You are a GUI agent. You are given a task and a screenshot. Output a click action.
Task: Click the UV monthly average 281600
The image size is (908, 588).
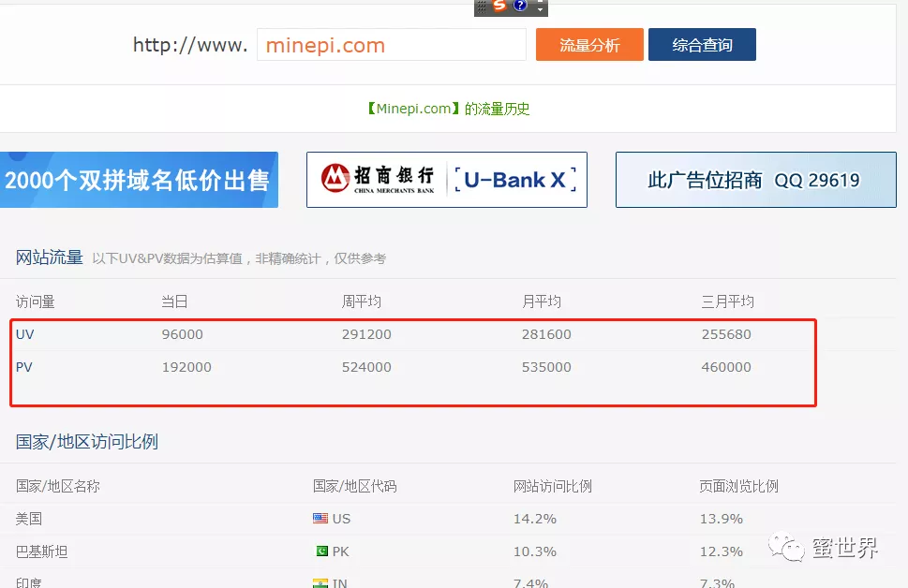point(546,334)
